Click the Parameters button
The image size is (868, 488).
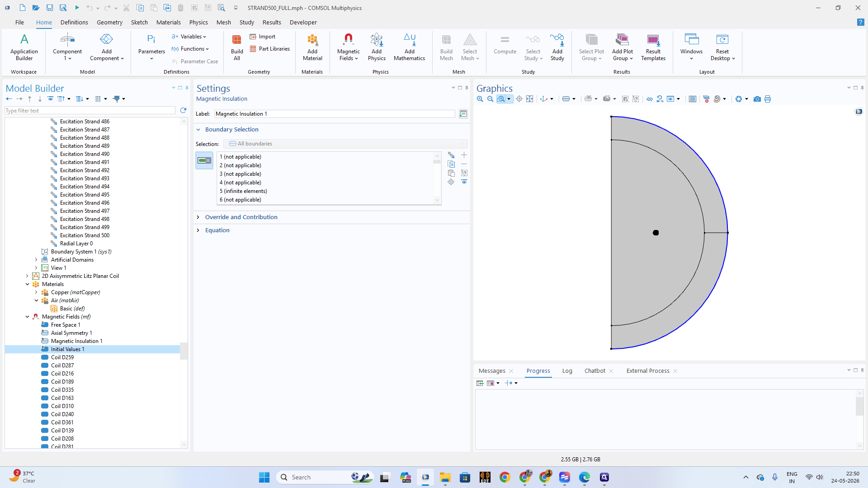[x=151, y=47]
